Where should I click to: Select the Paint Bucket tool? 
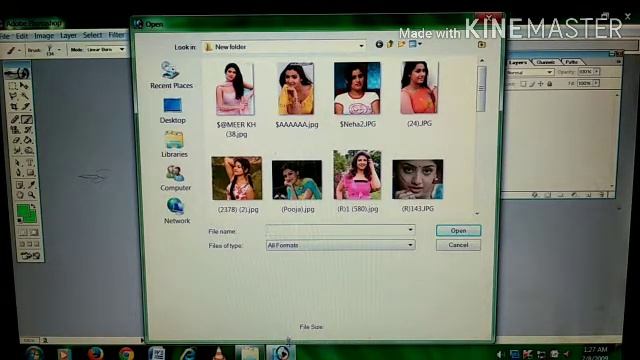(x=28, y=140)
